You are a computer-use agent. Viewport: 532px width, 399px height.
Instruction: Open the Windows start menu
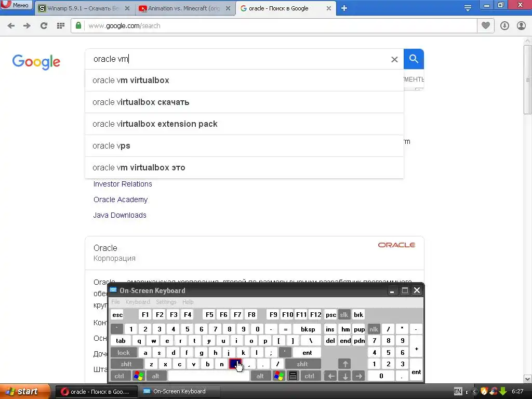pos(24,391)
